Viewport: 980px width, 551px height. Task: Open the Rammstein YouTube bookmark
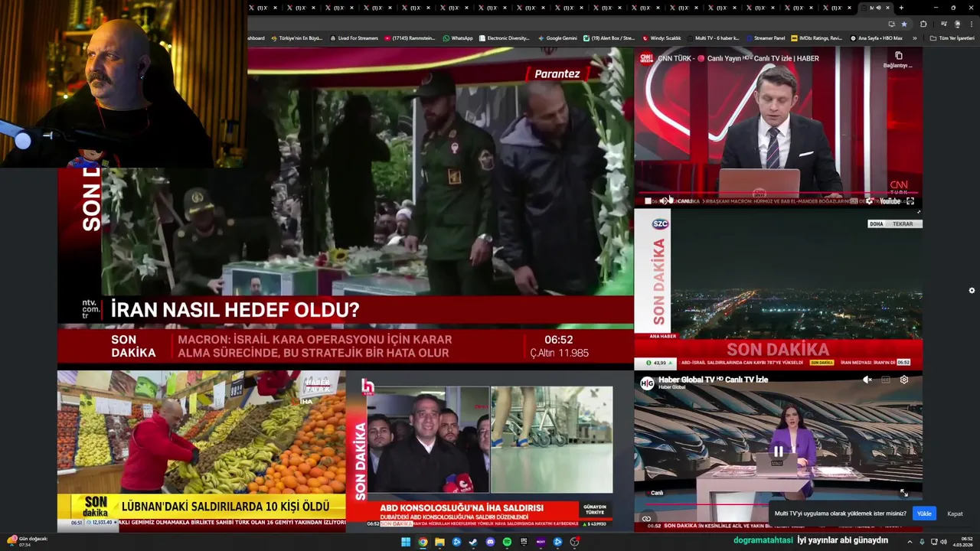point(410,37)
